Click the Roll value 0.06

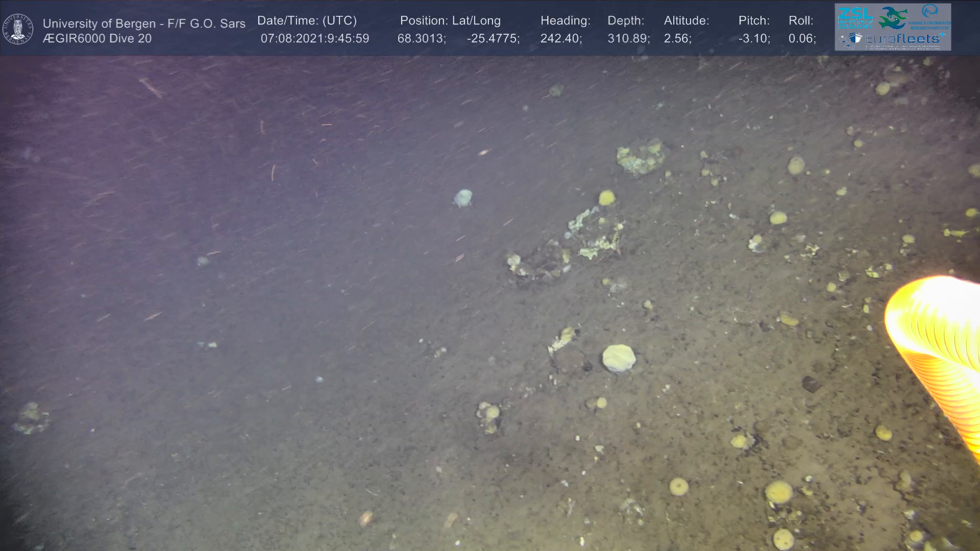[x=802, y=39]
